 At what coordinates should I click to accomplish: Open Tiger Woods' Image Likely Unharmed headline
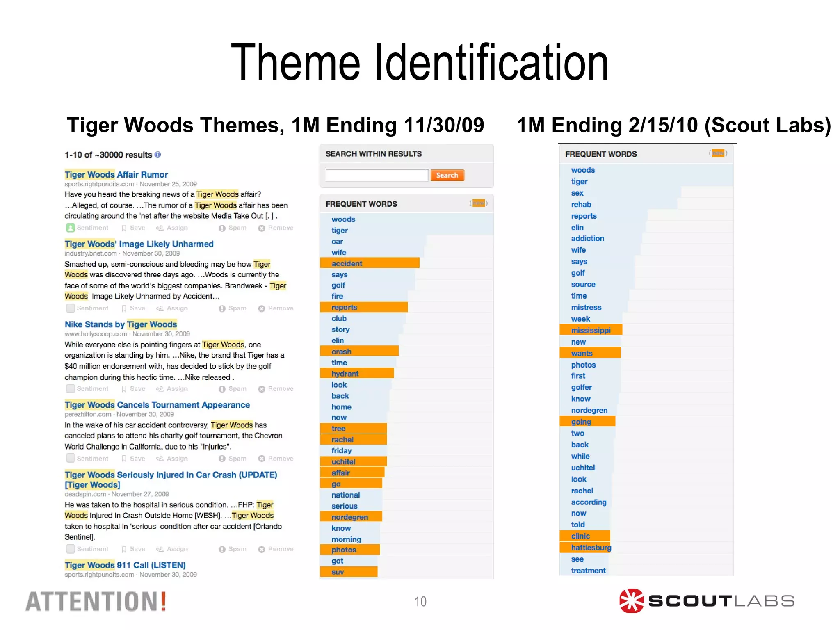(139, 244)
